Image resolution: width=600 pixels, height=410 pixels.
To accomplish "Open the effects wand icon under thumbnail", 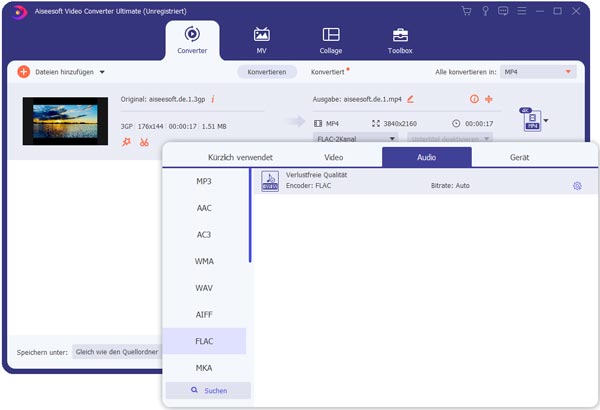I will 126,142.
